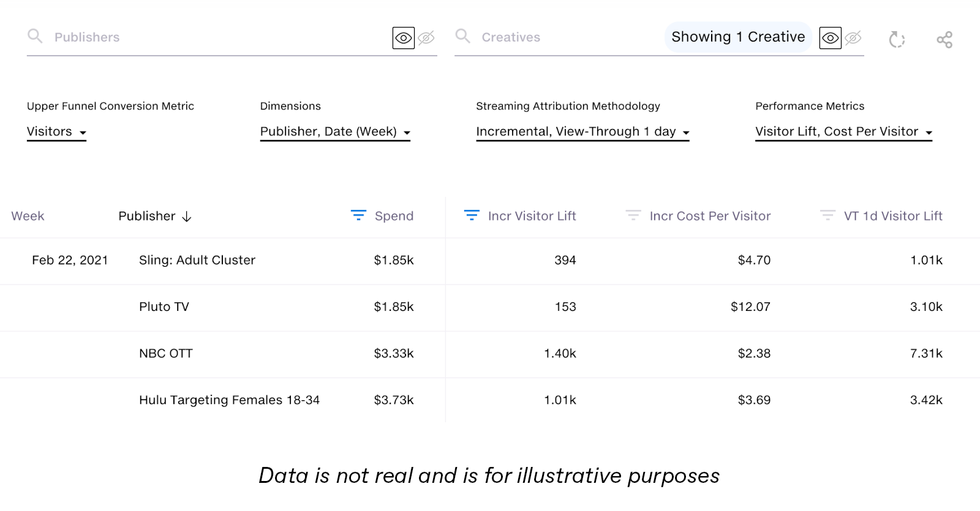Click the refresh data icon
The width and height of the screenshot is (980, 511).
(x=897, y=40)
